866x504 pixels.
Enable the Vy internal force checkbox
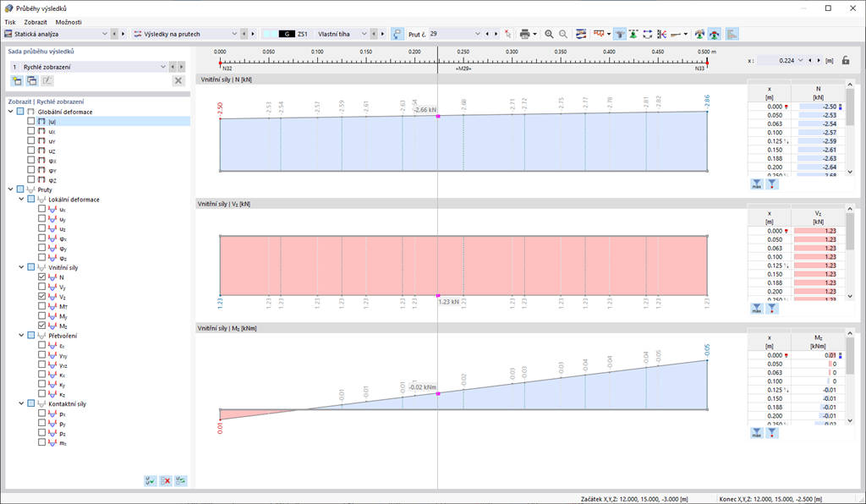[x=42, y=287]
